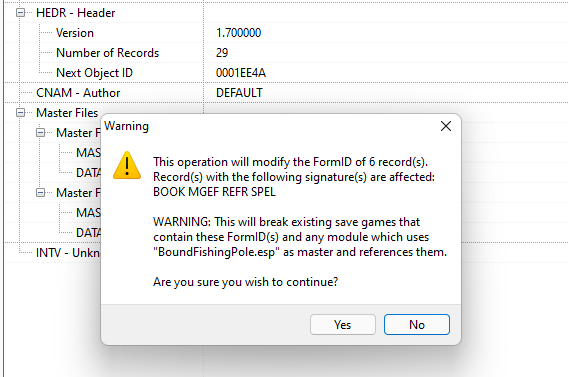Collapse the first Master File entry
This screenshot has width=568, height=377.
tap(41, 133)
